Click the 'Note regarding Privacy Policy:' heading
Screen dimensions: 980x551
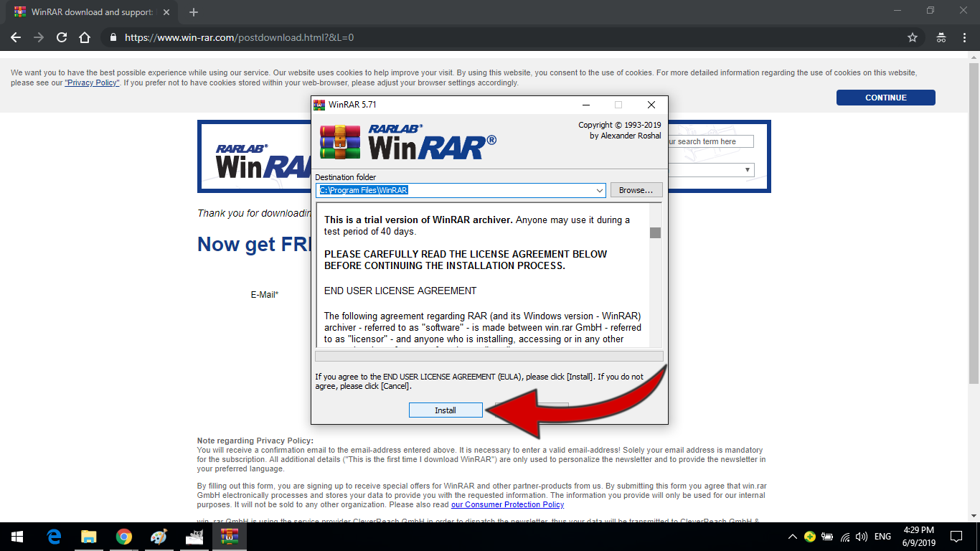[x=255, y=441]
